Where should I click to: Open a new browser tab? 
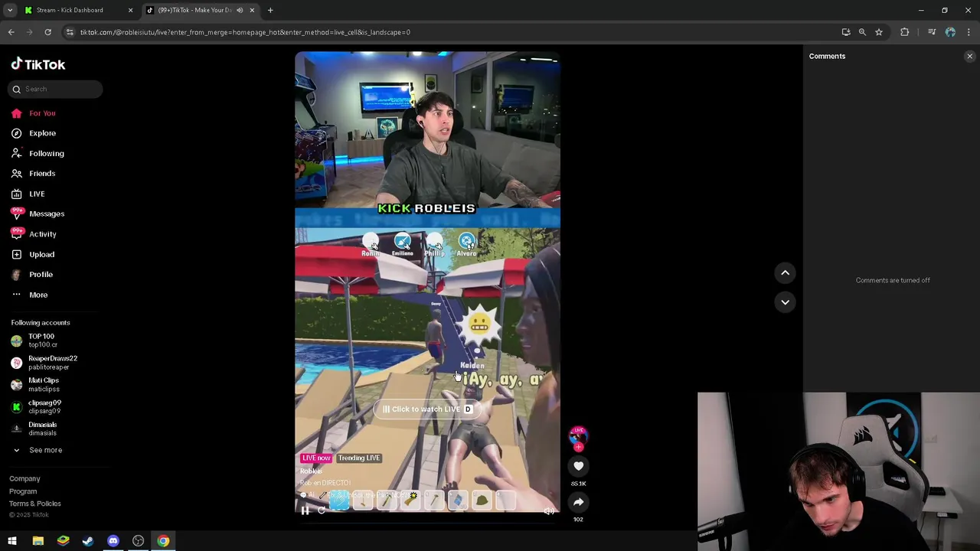(270, 10)
